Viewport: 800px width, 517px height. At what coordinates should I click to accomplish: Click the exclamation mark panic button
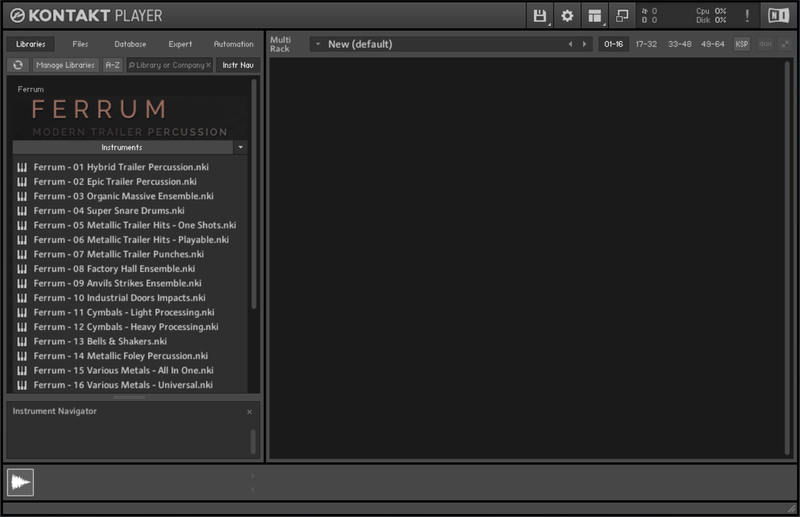coord(746,16)
